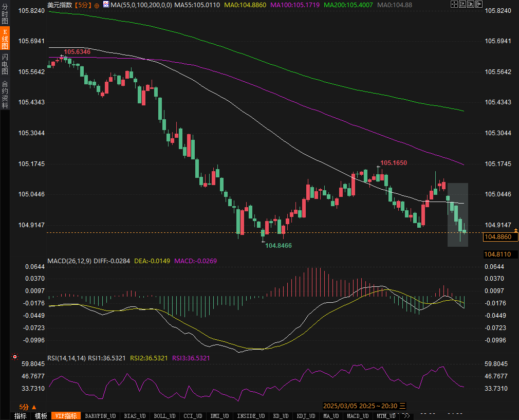Click the crosshair icon in top-right toolbar
This screenshot has width=519, height=420.
click(454, 4)
